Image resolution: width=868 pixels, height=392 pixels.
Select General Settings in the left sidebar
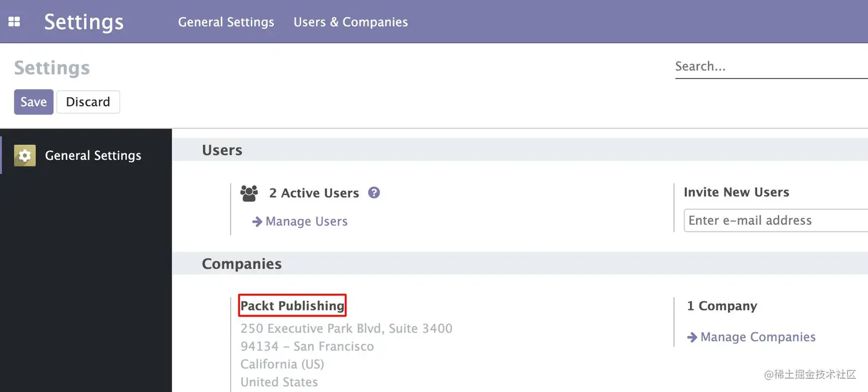93,155
